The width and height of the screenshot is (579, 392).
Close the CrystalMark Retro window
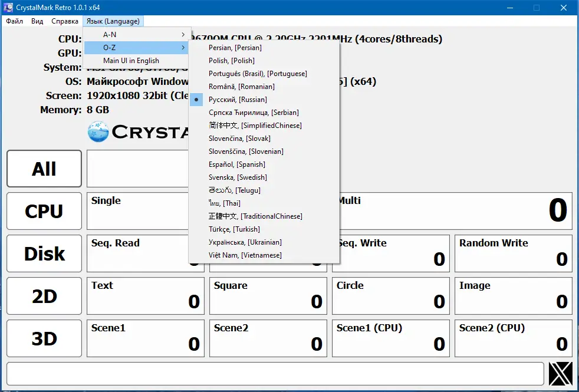pyautogui.click(x=564, y=8)
